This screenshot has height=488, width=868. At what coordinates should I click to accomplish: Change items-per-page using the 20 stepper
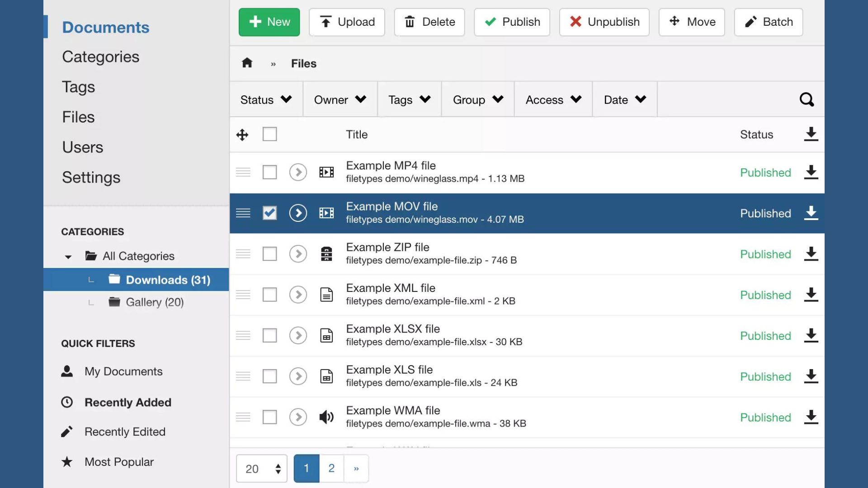point(260,468)
